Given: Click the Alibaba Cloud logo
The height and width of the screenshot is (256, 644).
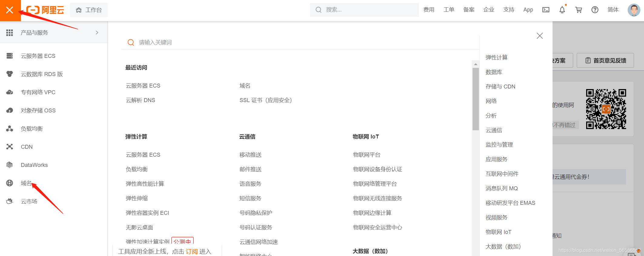Looking at the screenshot, I should [x=45, y=10].
